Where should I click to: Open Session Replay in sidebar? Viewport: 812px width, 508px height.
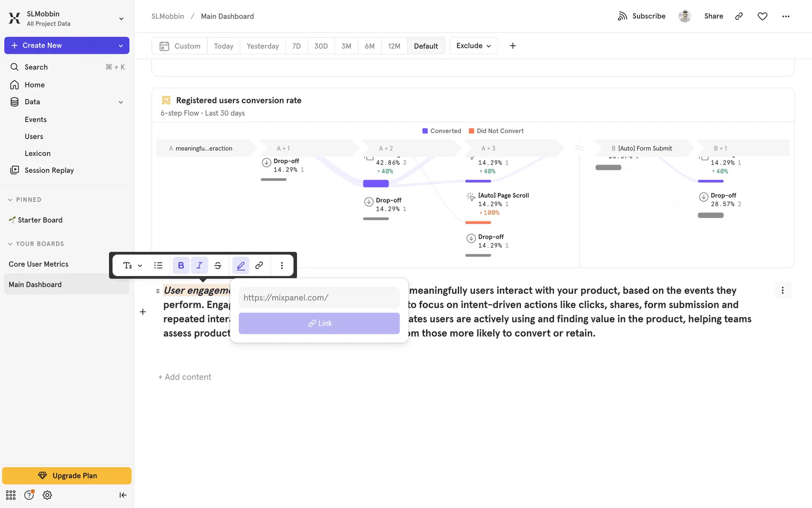point(49,170)
